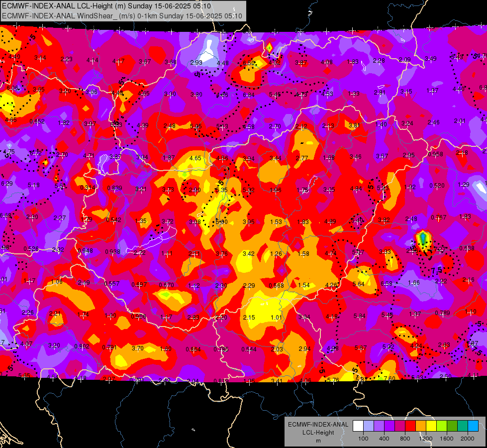Click the grid value 2.93 near the white patch
Viewport: 487px width, 448px height.
[x=196, y=63]
